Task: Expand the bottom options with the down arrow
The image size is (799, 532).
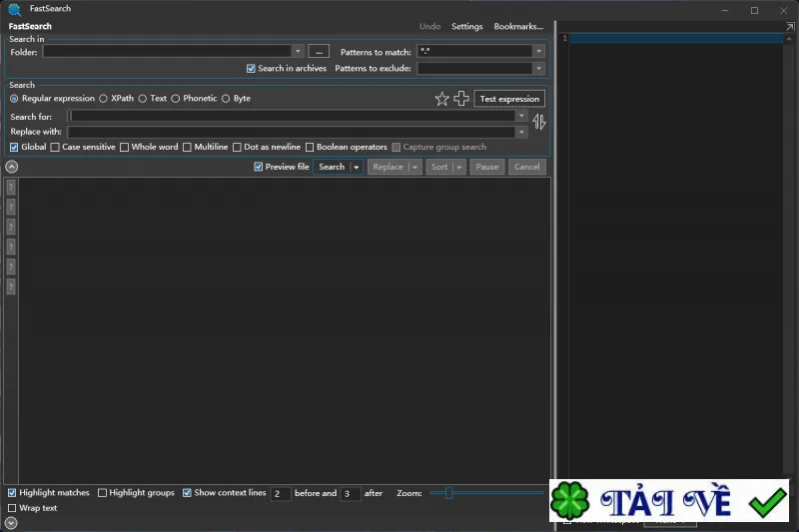Action: 11,523
